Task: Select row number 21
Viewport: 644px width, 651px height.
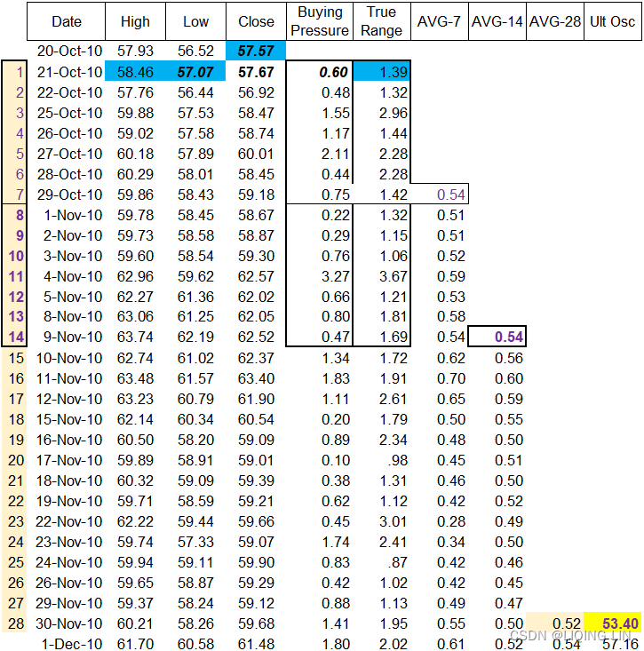Action: click(x=16, y=480)
